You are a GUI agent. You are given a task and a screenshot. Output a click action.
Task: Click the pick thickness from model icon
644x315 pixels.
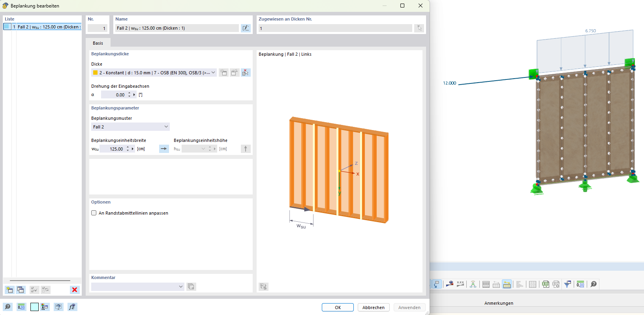click(x=246, y=73)
